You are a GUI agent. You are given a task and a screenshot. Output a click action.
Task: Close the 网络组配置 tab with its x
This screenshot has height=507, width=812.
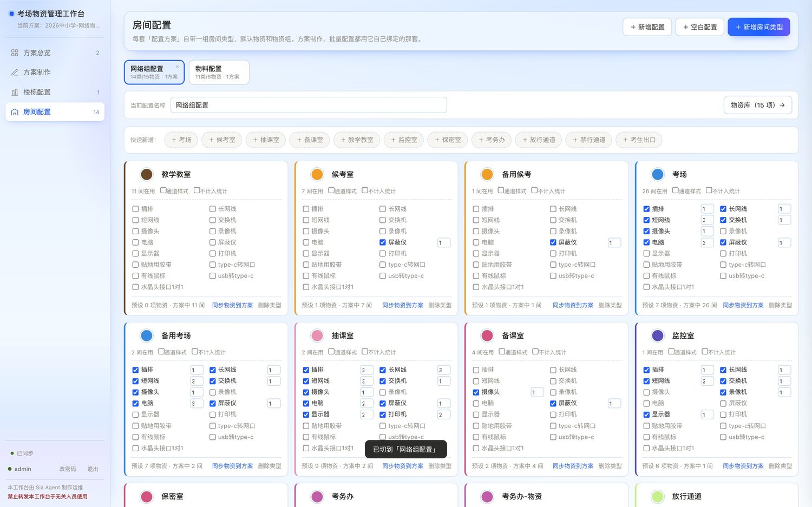point(177,67)
